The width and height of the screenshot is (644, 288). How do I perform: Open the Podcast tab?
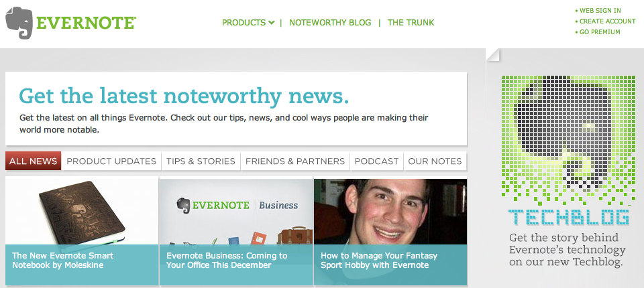376,161
